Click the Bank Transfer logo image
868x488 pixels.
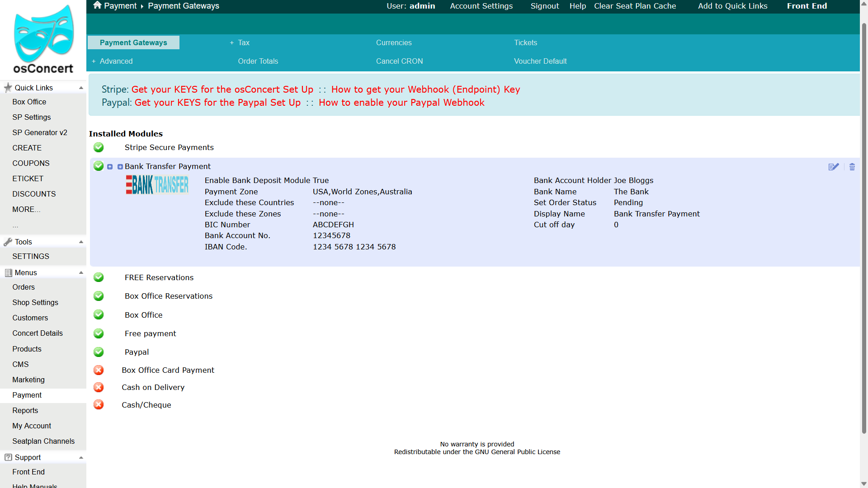click(157, 184)
